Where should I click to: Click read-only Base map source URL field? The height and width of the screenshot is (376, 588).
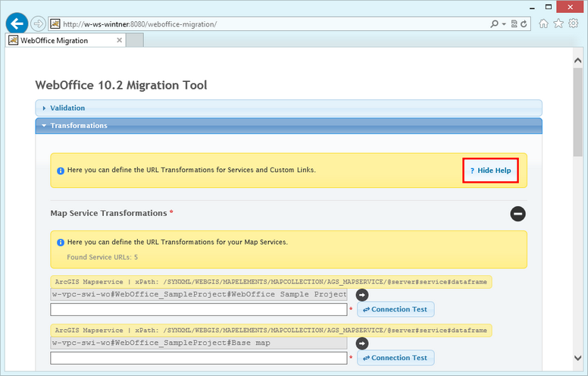(x=199, y=343)
